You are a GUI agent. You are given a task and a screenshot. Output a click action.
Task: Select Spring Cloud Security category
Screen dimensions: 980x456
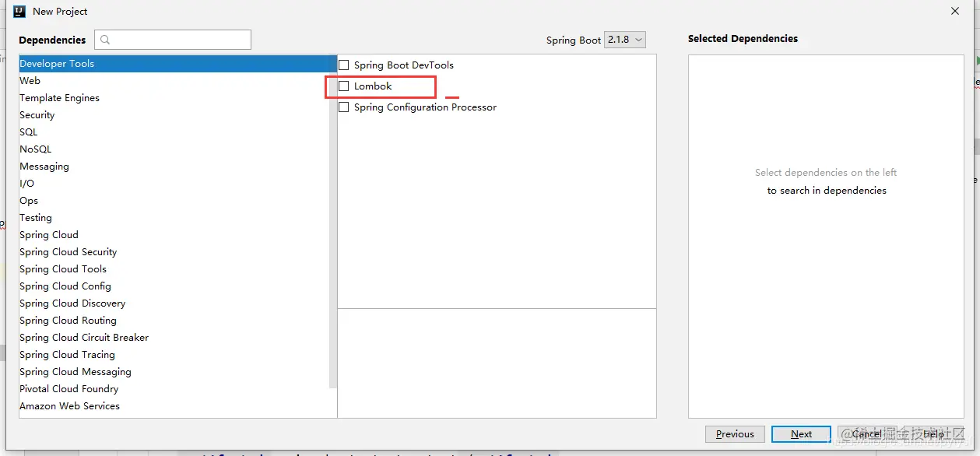(177, 252)
